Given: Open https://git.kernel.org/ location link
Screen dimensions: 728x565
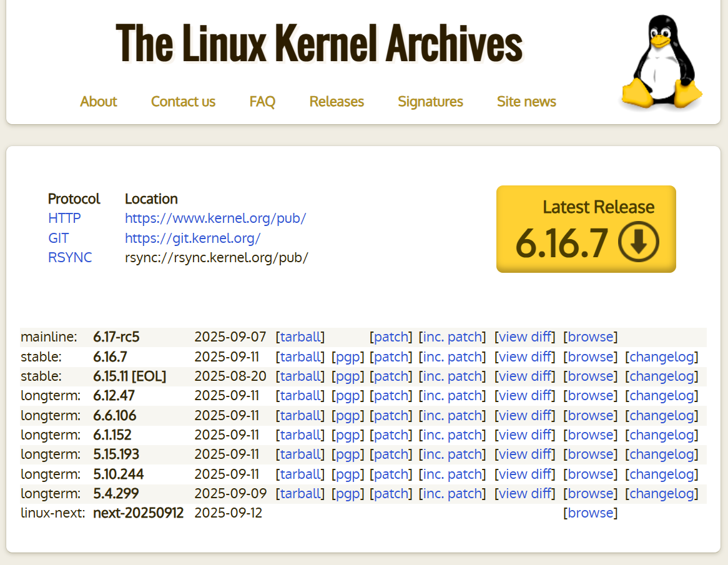Looking at the screenshot, I should point(193,238).
